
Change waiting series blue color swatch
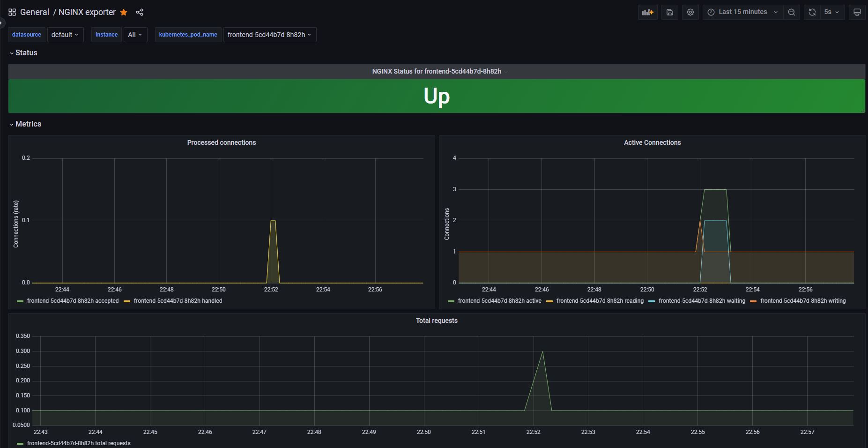[x=652, y=301]
